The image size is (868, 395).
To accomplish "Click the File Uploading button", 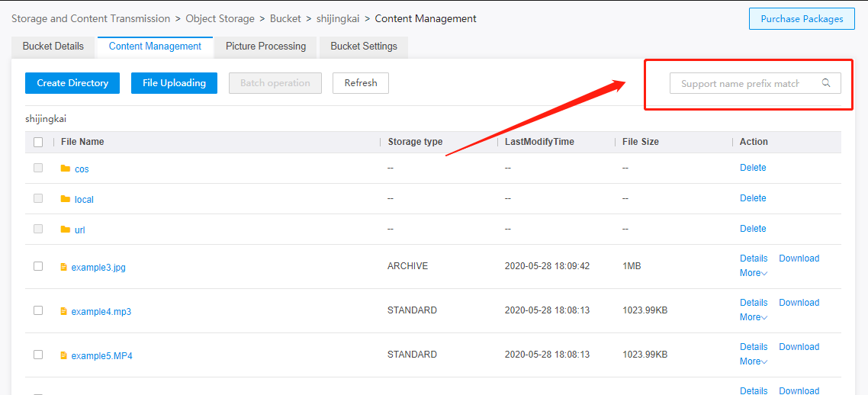I will click(x=175, y=83).
